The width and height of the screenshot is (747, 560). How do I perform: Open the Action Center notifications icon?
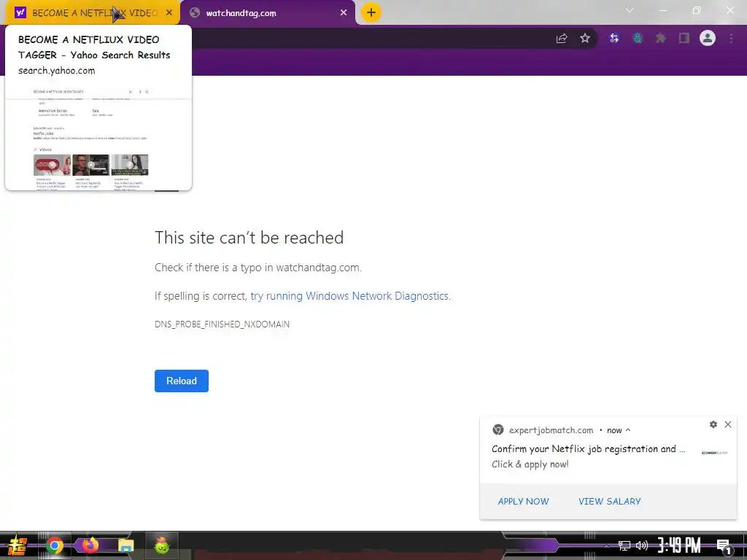[x=724, y=546]
